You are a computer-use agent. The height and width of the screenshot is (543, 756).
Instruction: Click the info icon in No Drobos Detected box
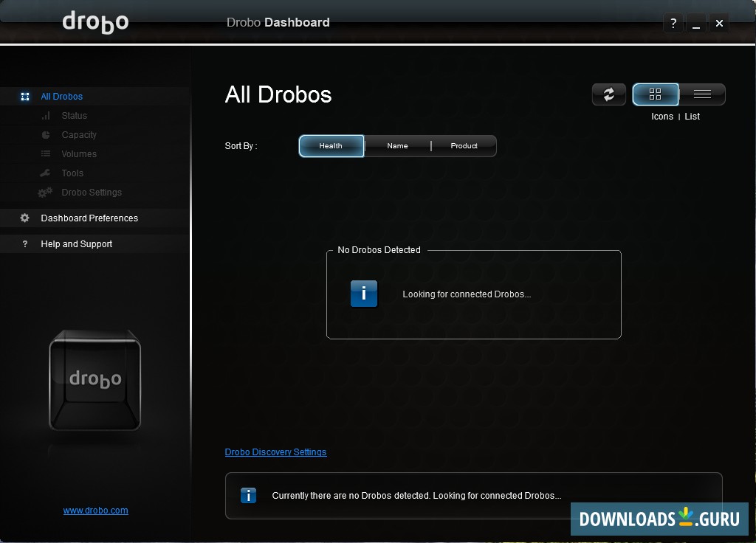pyautogui.click(x=363, y=294)
